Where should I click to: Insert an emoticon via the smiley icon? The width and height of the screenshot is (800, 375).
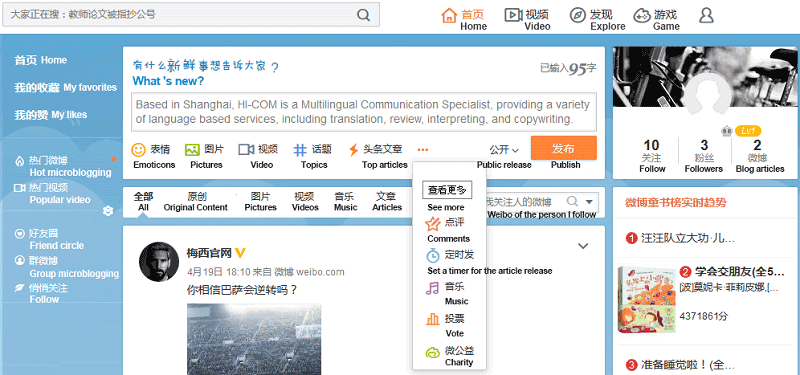click(138, 149)
